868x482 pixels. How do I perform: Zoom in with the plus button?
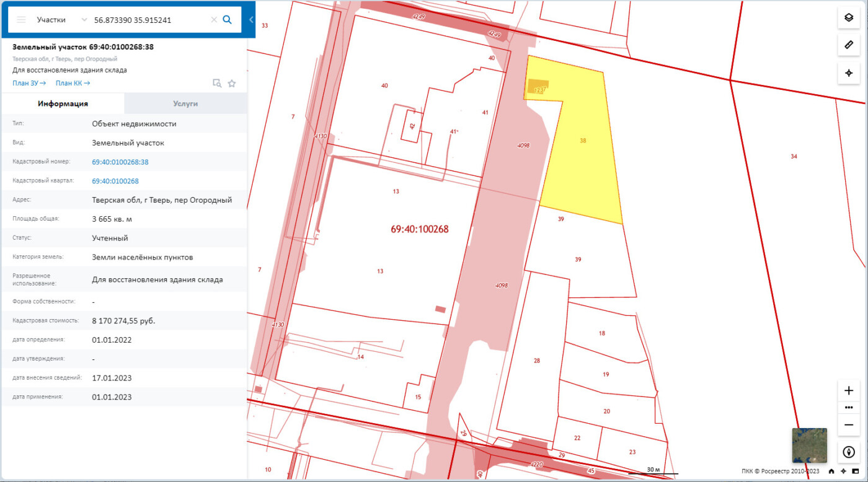point(849,391)
